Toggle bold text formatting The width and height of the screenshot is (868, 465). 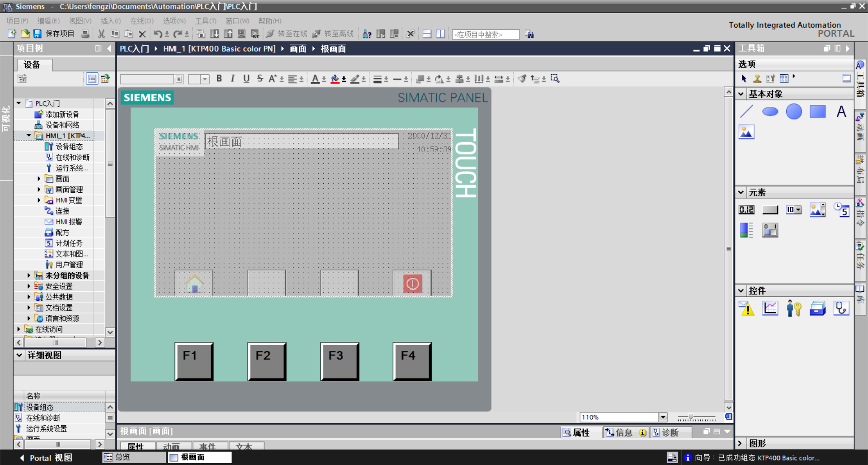tap(219, 78)
